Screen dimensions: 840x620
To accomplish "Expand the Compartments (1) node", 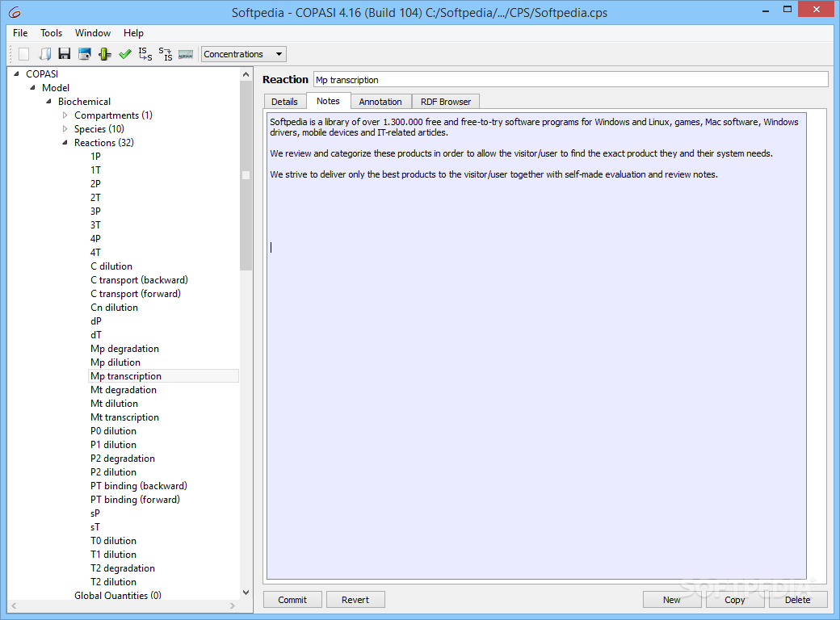I will coord(65,115).
